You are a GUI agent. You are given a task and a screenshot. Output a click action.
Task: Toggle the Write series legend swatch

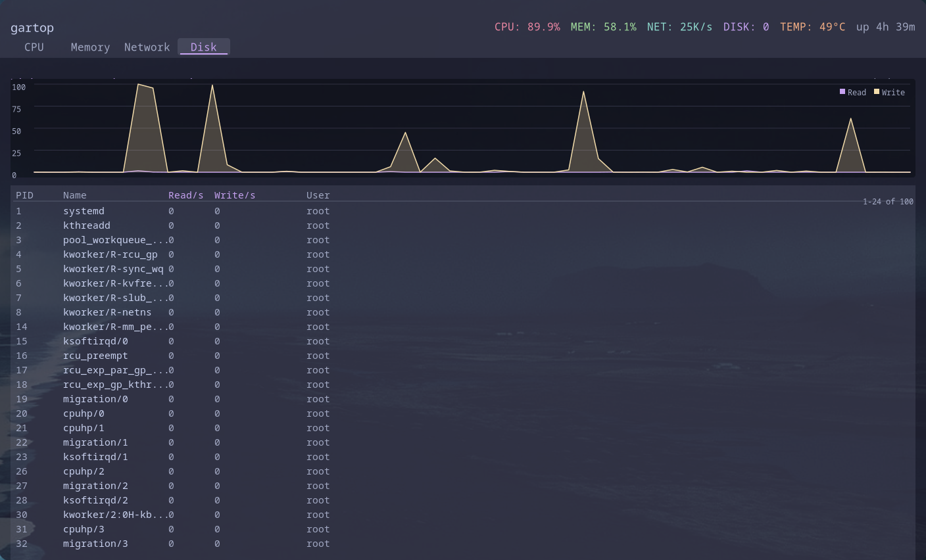click(877, 92)
